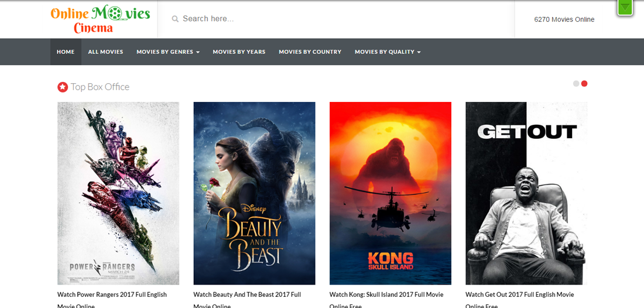Screen dimensions: 644x308
Task: Go to All Movies
Action: pyautogui.click(x=105, y=52)
